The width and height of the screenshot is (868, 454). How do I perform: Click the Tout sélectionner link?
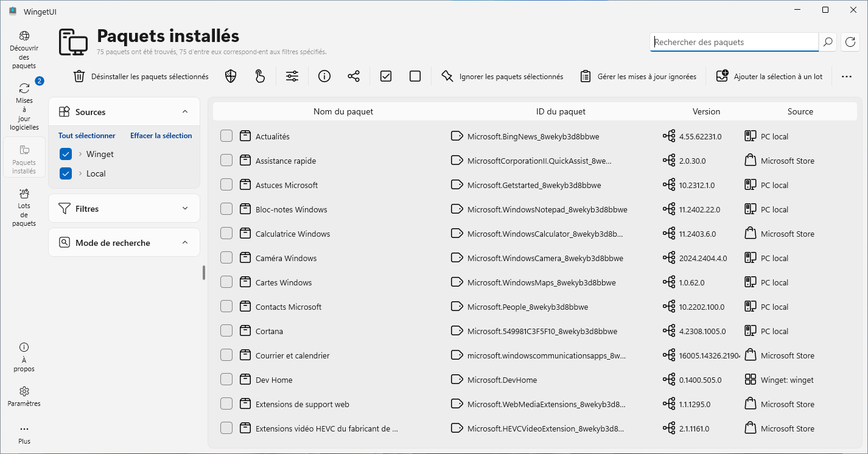(86, 135)
